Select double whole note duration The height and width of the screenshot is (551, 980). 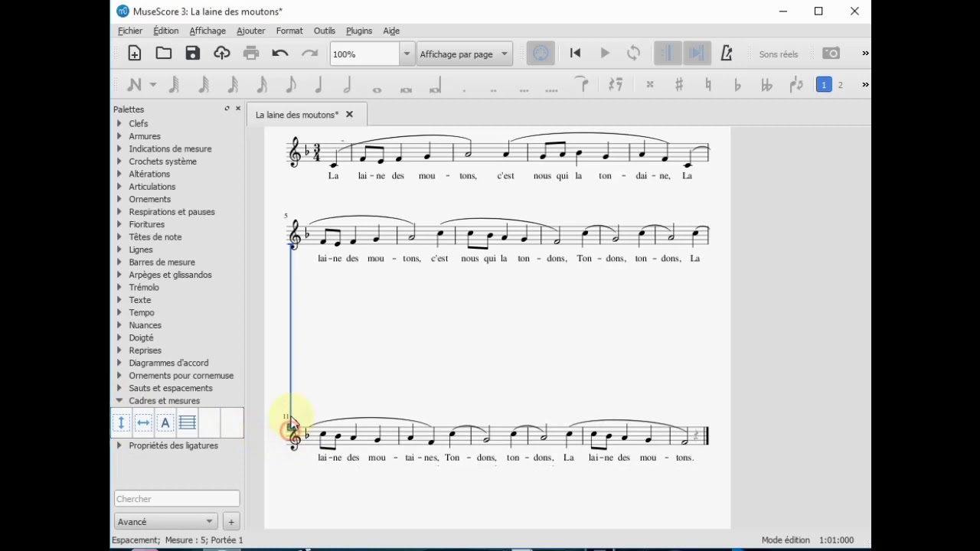coord(406,90)
